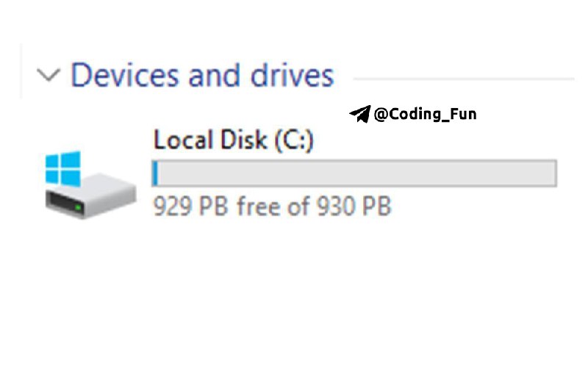588x374 pixels.
Task: Select the Devices and drives header text
Action: click(202, 76)
